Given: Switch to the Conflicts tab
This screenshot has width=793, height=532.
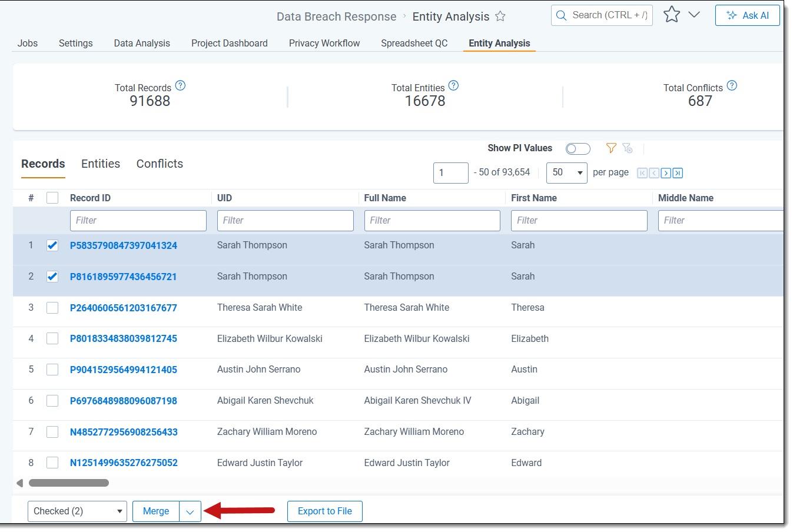Looking at the screenshot, I should (x=160, y=164).
